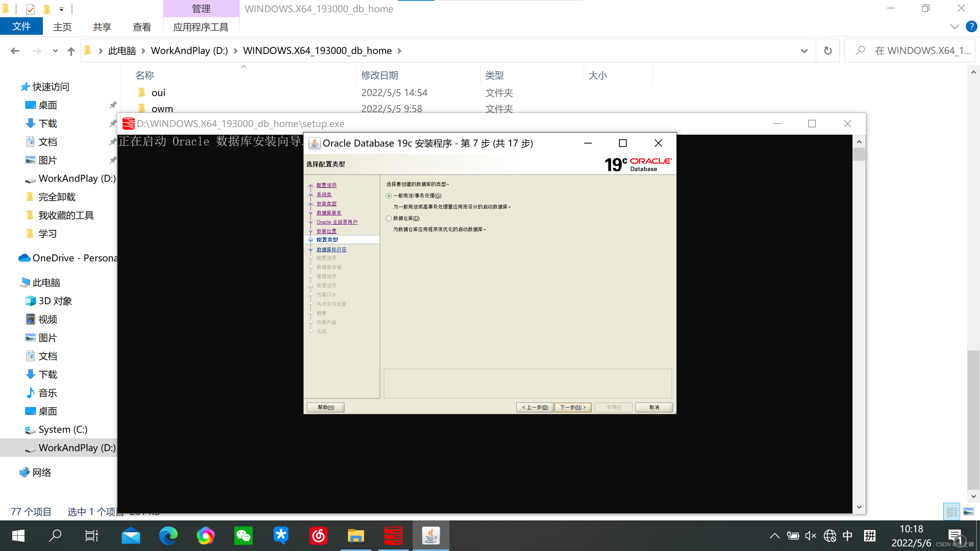Open WeChat from taskbar

(243, 536)
